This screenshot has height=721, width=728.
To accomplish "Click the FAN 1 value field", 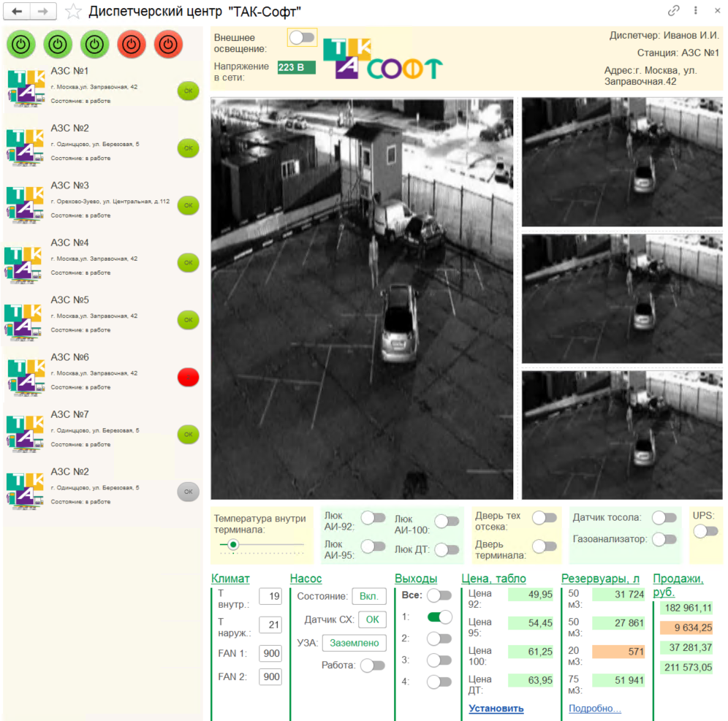I will click(270, 653).
